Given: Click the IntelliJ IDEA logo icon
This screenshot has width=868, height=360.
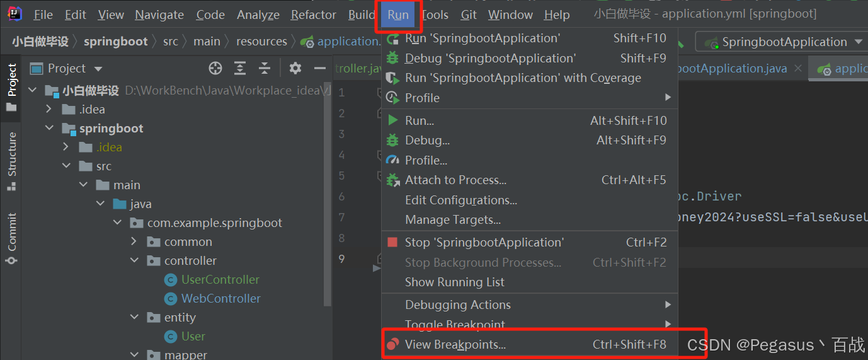Looking at the screenshot, I should 14,14.
